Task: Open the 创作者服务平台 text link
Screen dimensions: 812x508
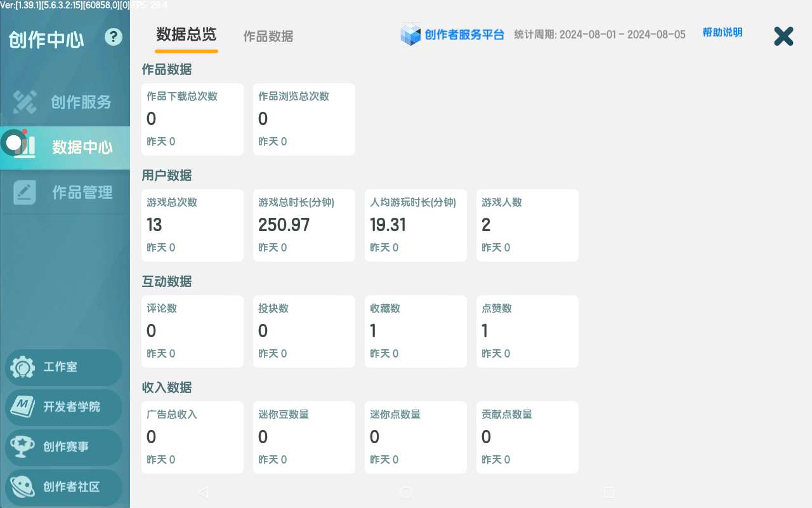Action: point(464,35)
